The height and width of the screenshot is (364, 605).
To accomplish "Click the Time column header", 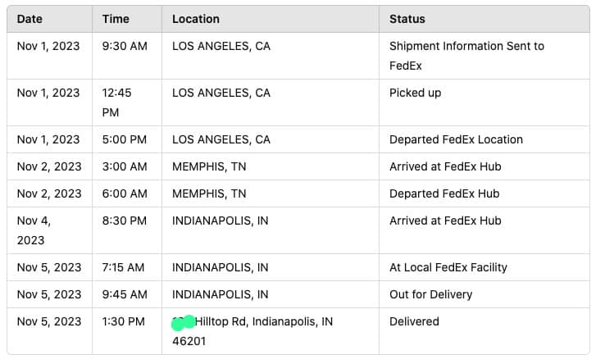I will 116,19.
